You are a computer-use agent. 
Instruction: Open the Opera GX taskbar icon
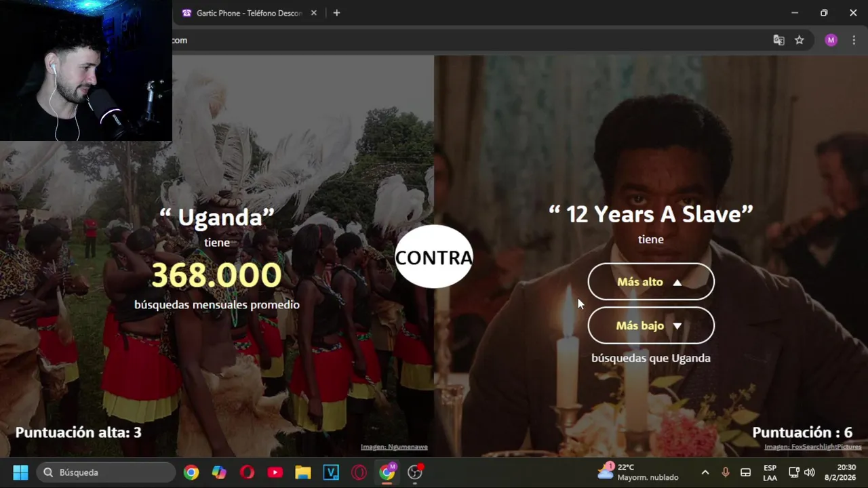pos(359,472)
